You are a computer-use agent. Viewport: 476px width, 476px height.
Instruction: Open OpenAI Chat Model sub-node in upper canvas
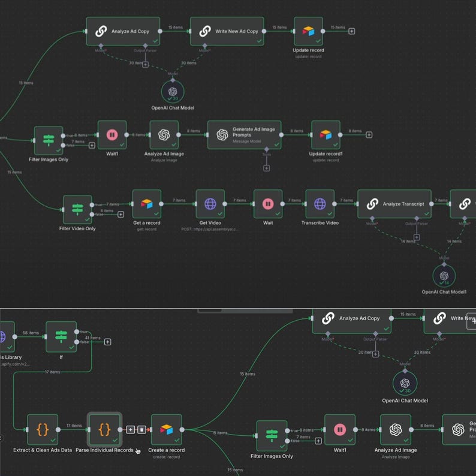[173, 91]
